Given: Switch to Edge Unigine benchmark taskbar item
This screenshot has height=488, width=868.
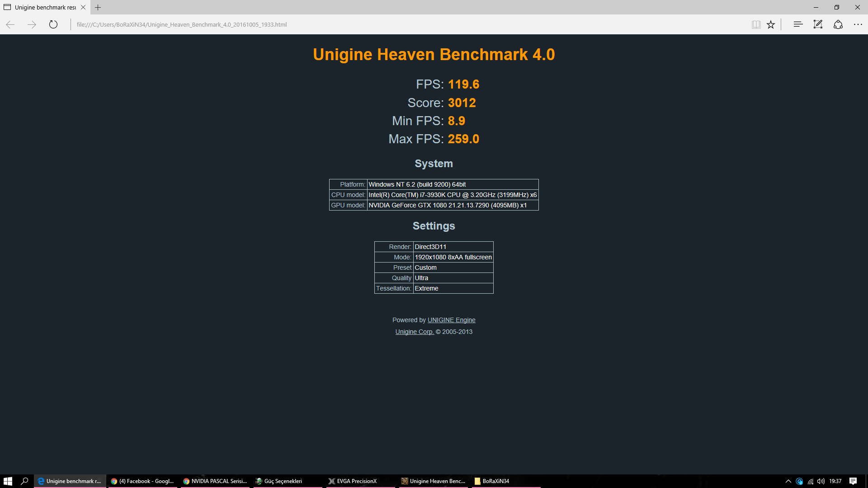Looking at the screenshot, I should pyautogui.click(x=70, y=481).
